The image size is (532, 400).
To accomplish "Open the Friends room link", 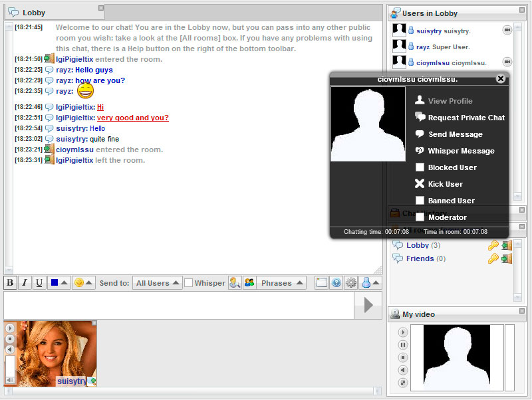I will (420, 258).
